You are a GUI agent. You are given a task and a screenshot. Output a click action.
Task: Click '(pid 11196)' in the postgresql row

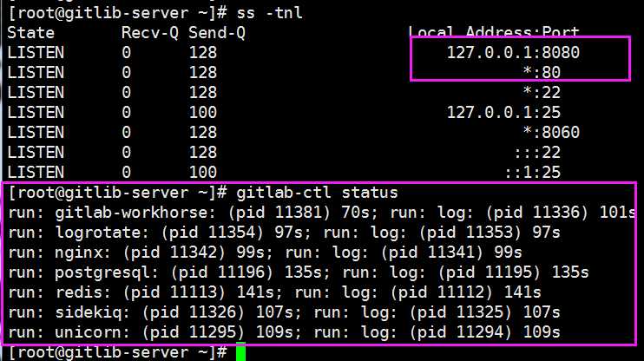pyautogui.click(x=222, y=272)
